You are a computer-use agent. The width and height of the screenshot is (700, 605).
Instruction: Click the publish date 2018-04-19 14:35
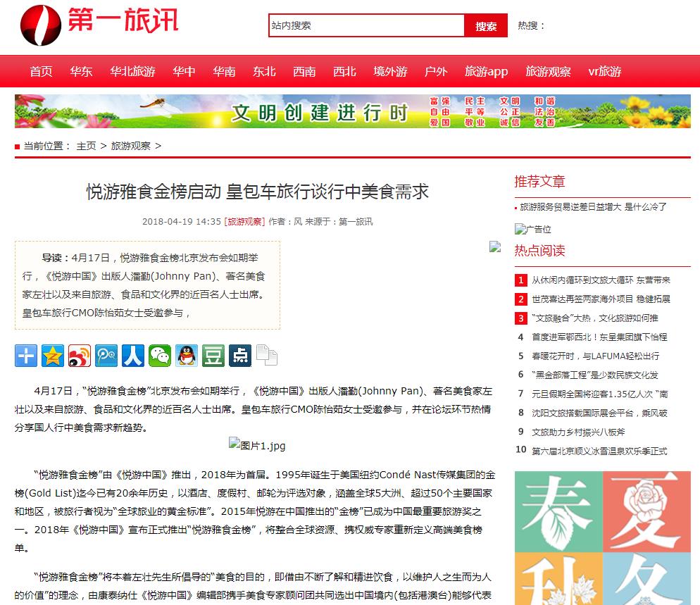coord(182,221)
